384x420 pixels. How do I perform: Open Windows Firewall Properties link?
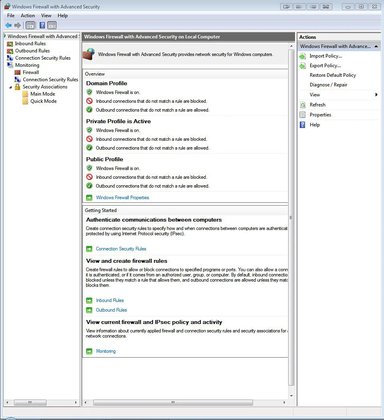coord(122,198)
